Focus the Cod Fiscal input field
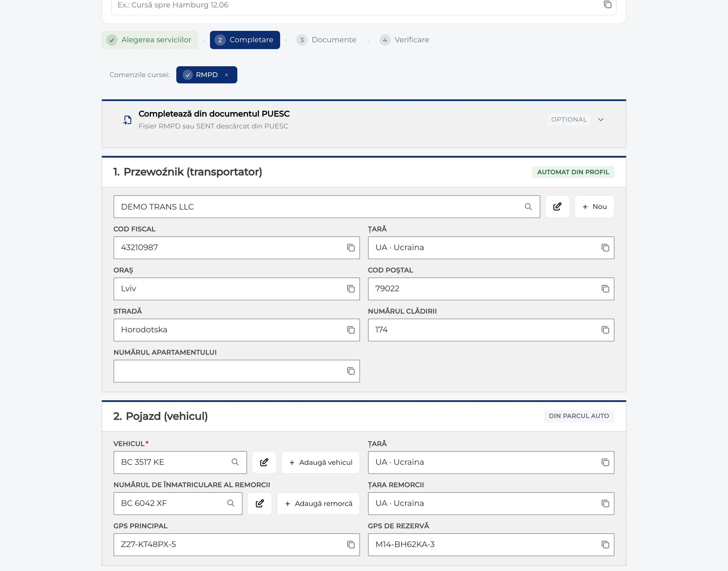 [x=236, y=248]
